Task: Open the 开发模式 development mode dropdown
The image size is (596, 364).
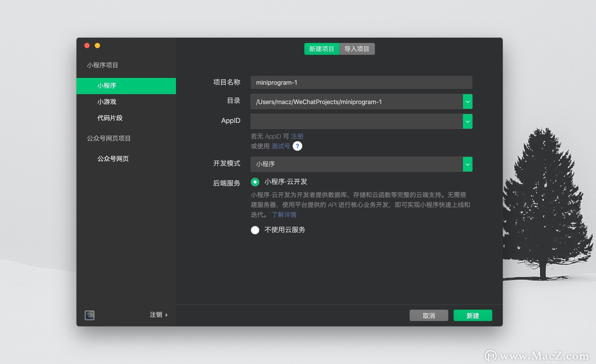Action: (x=467, y=164)
